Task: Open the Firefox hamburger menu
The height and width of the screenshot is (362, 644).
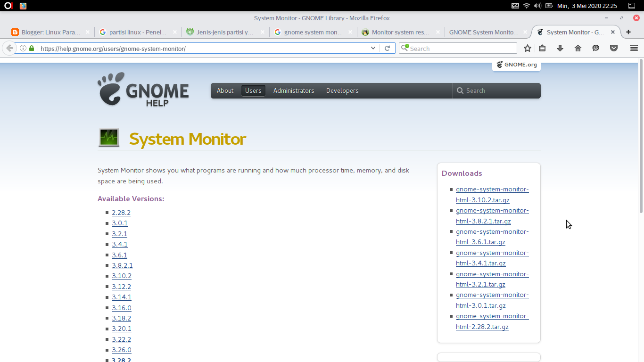Action: pos(633,48)
